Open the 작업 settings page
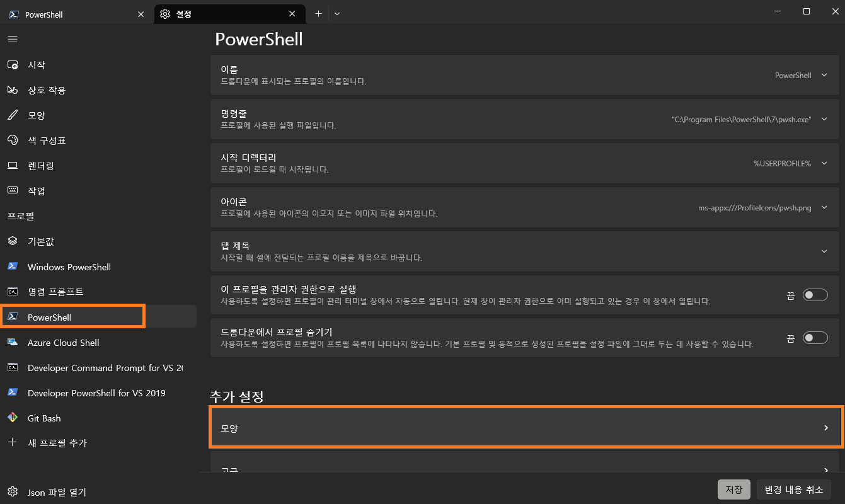 point(99,191)
